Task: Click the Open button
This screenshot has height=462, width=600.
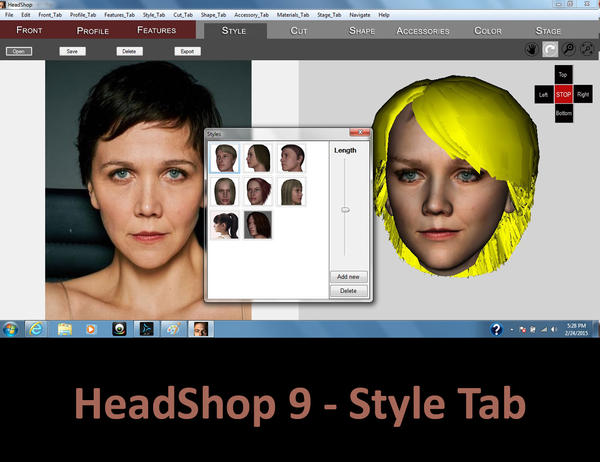Action: pyautogui.click(x=19, y=51)
